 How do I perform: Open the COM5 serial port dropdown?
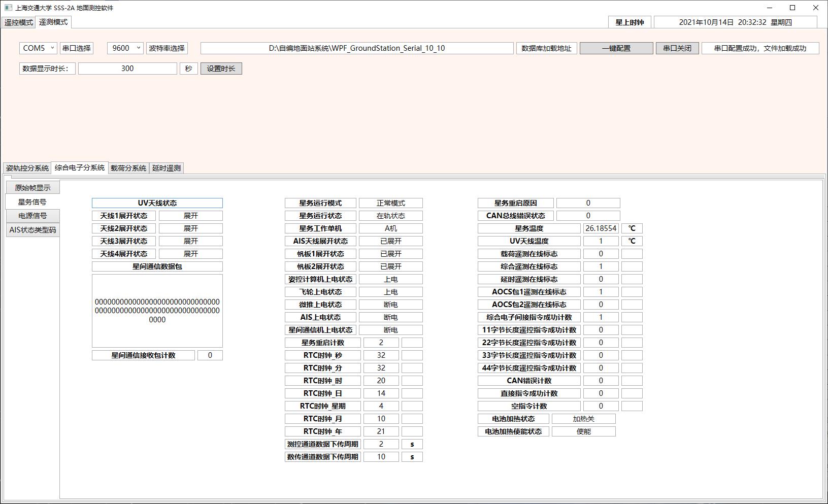point(38,48)
